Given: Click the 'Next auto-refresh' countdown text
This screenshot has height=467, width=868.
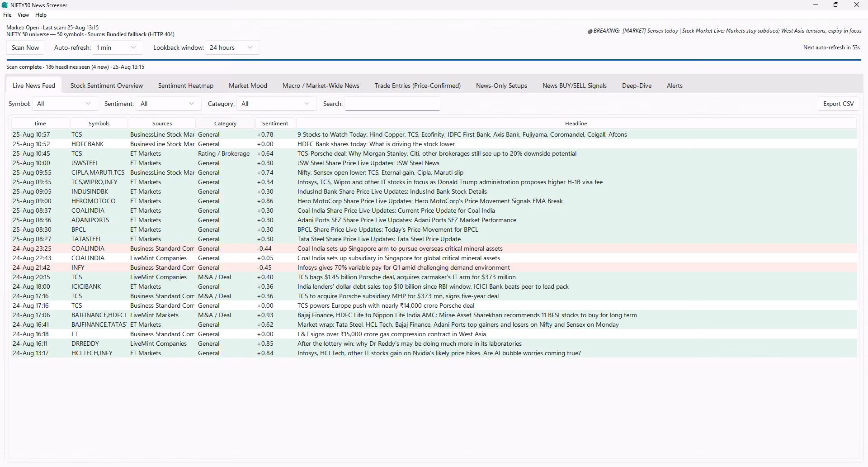Looking at the screenshot, I should (x=831, y=47).
